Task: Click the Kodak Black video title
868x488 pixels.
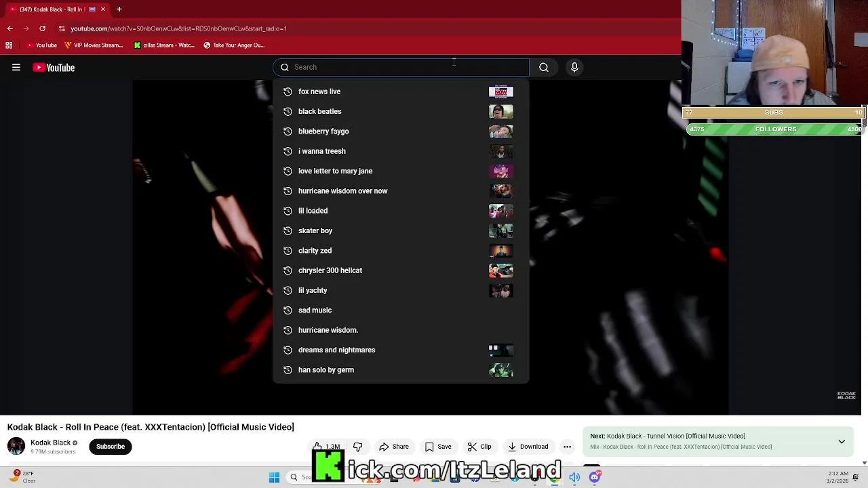Action: click(151, 427)
